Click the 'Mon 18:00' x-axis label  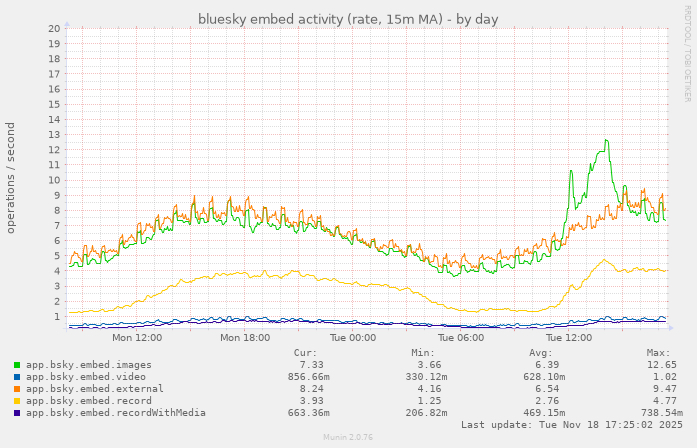tap(245, 338)
